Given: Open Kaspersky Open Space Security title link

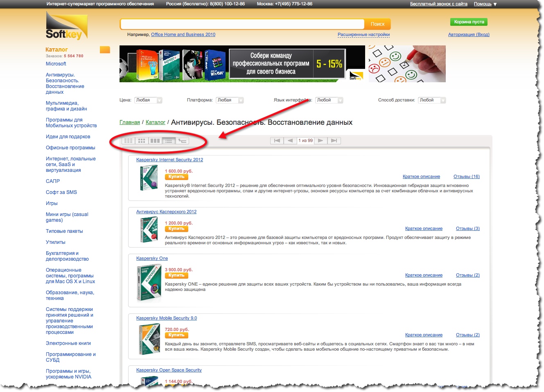Looking at the screenshot, I should [169, 370].
